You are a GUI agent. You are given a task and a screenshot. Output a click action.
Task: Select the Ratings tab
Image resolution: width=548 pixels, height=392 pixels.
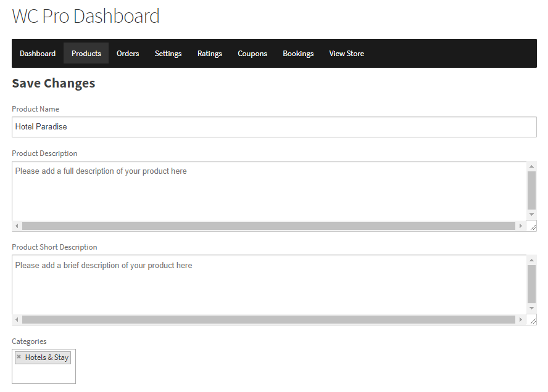(209, 54)
